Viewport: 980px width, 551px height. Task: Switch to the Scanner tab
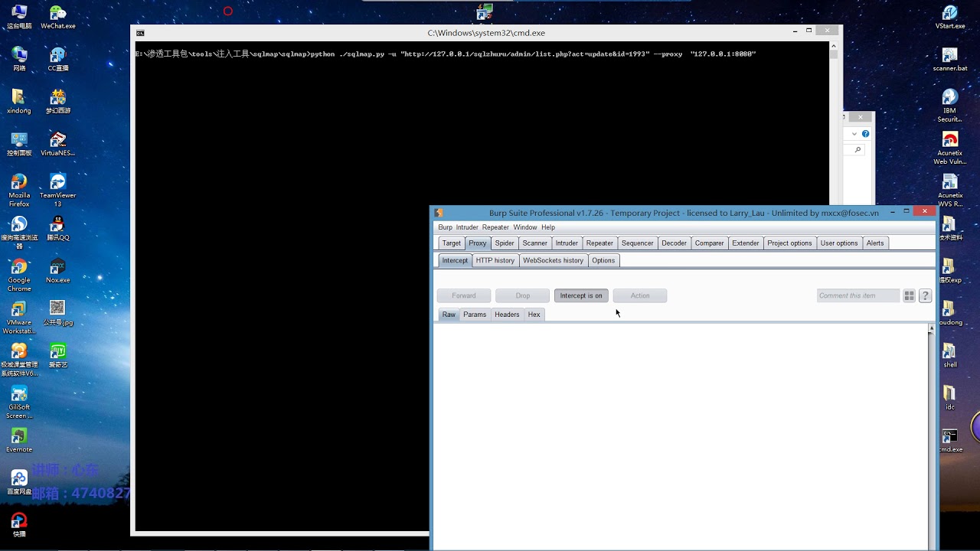pyautogui.click(x=534, y=243)
